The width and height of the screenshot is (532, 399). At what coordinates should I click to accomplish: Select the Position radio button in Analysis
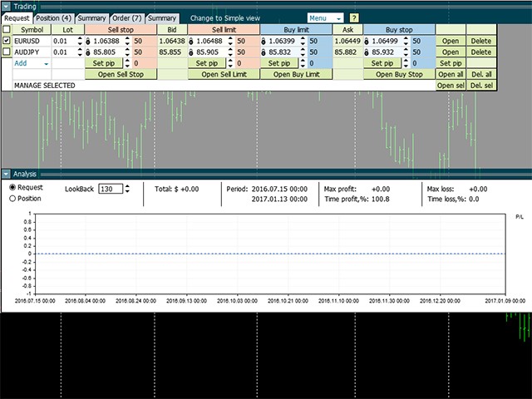[12, 199]
